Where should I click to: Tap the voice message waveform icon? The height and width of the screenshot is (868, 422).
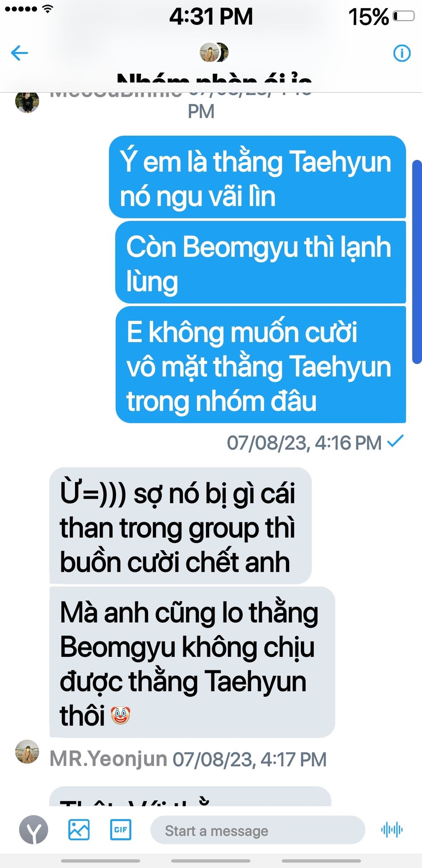pyautogui.click(x=392, y=830)
